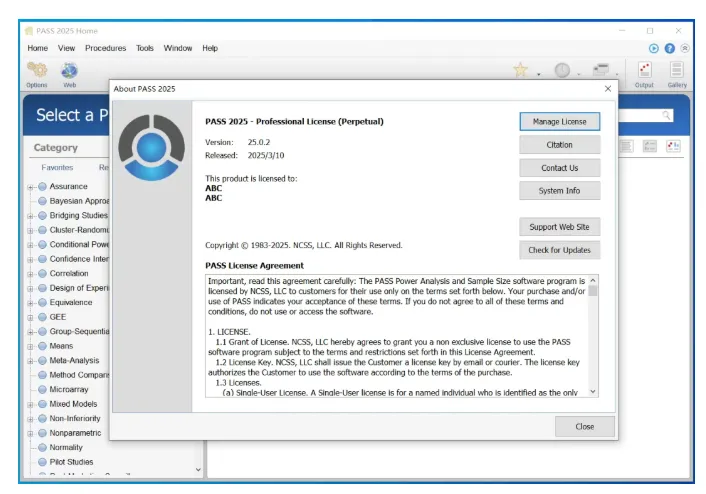This screenshot has height=494, width=706.
Task: Select the Method Comparison category
Action: click(79, 375)
